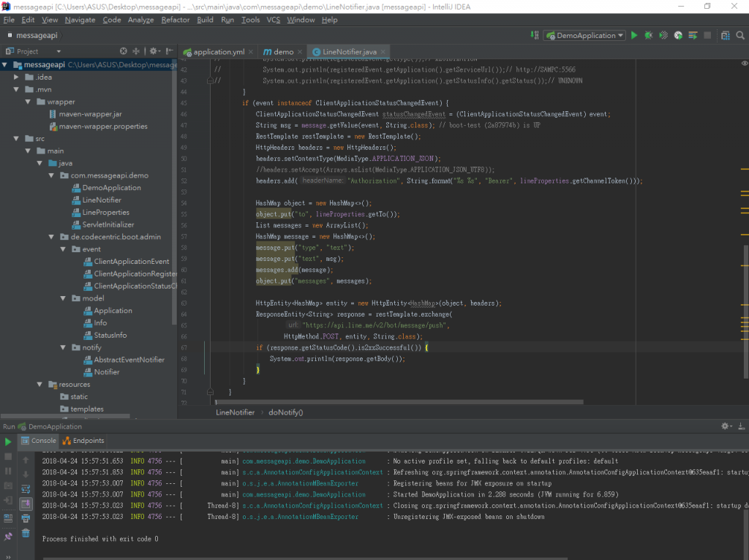749x560 pixels.
Task: Open the Endpoints tab in Run panel
Action: click(x=83, y=441)
